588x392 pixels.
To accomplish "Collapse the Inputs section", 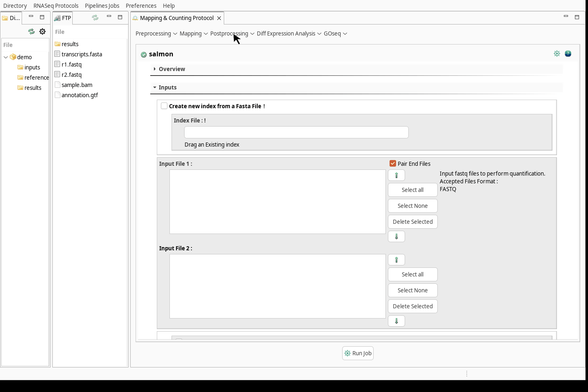I will point(155,87).
